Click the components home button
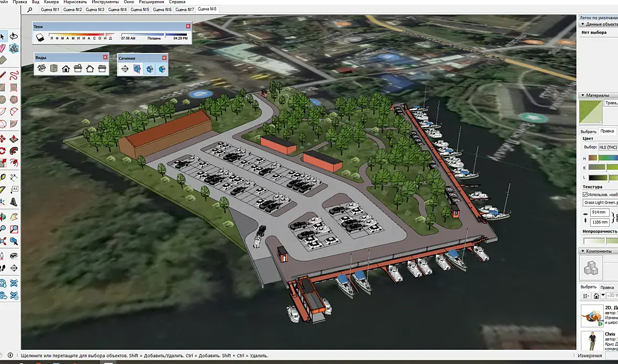The height and width of the screenshot is (364, 618). pyautogui.click(x=597, y=295)
